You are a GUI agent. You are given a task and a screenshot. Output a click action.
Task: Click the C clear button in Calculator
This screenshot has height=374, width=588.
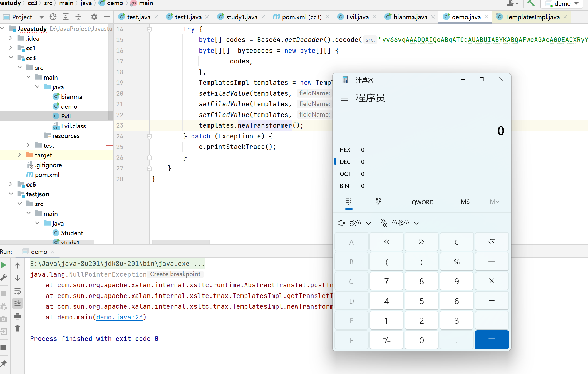(456, 242)
